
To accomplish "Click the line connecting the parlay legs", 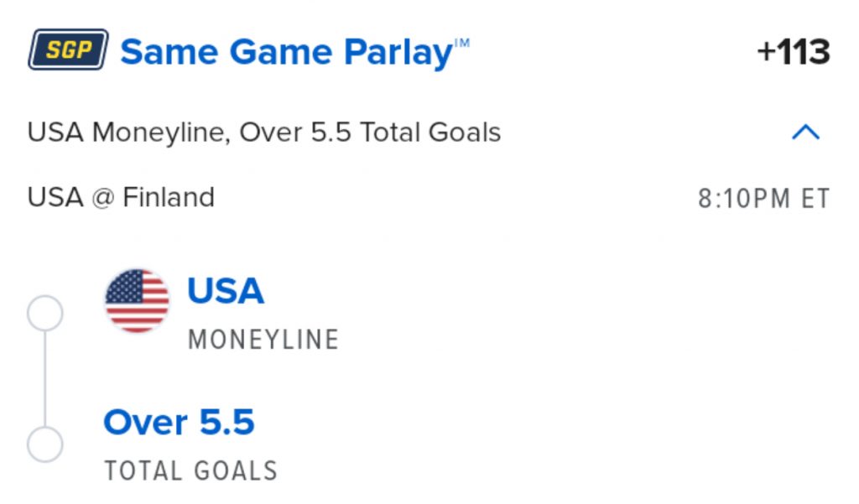I will click(45, 379).
